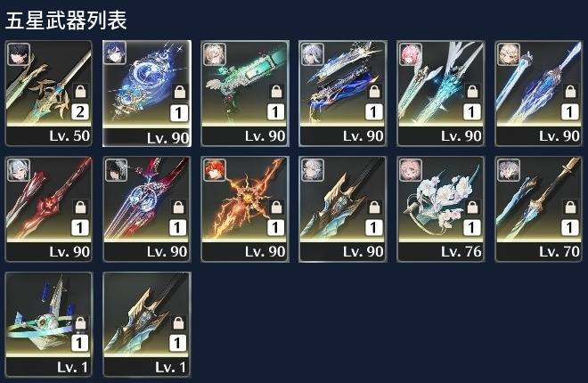Click blonde character avatar on blue sword

pyautogui.click(x=509, y=54)
